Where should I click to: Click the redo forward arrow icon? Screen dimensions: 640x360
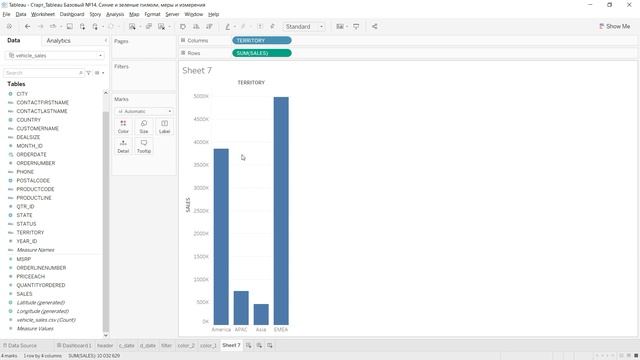point(40,27)
